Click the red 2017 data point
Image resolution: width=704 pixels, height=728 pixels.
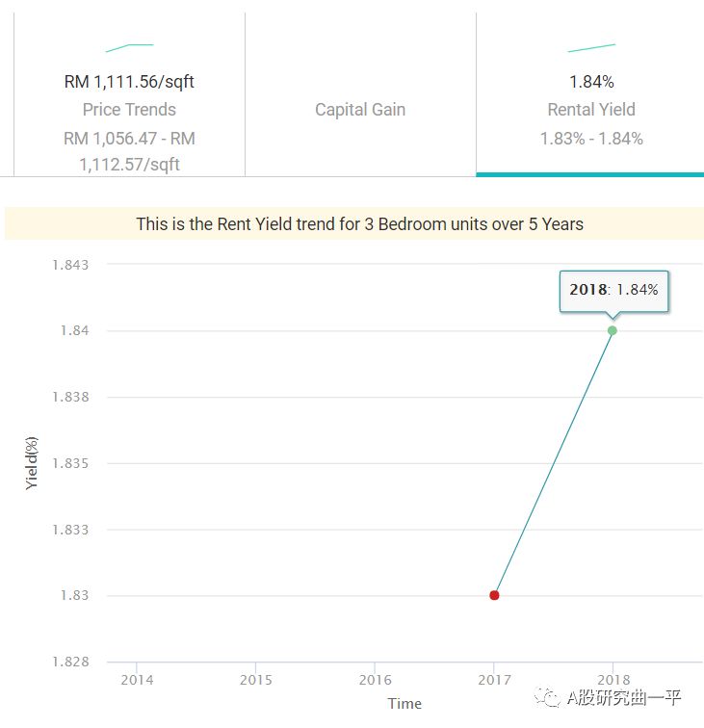pos(494,595)
